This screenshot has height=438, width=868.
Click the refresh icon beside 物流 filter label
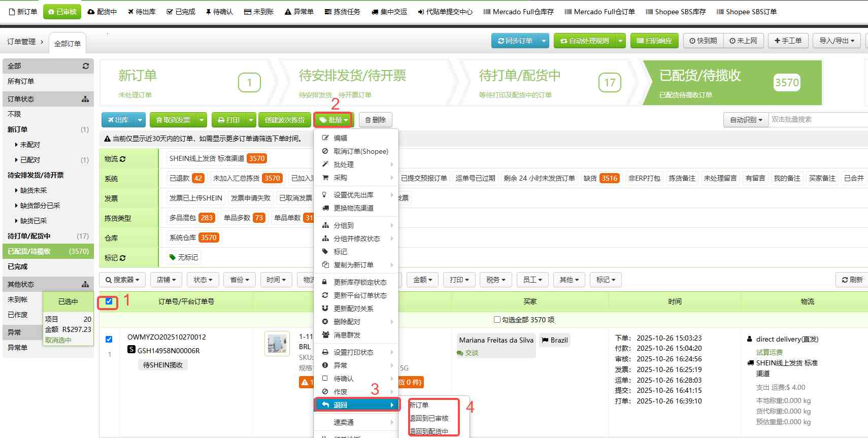point(122,159)
